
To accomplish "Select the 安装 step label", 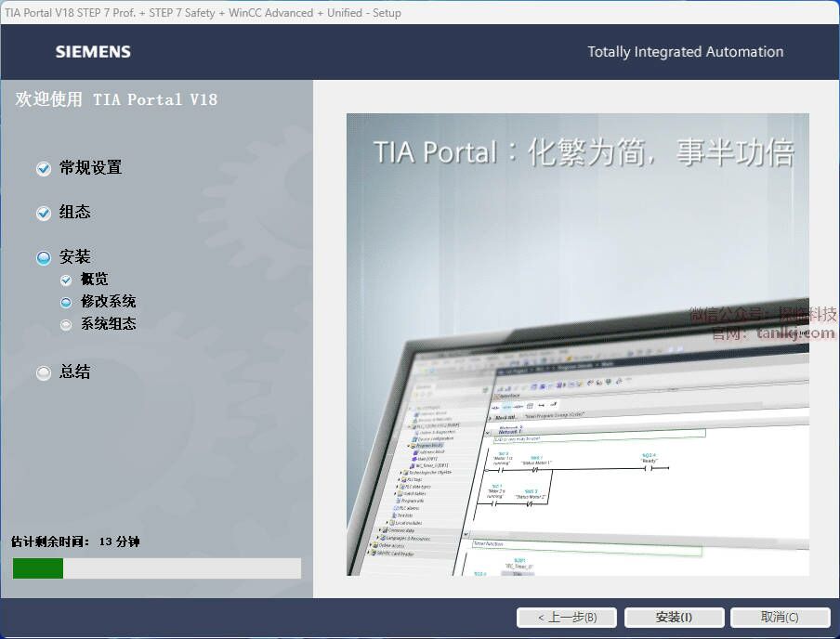I will (74, 256).
